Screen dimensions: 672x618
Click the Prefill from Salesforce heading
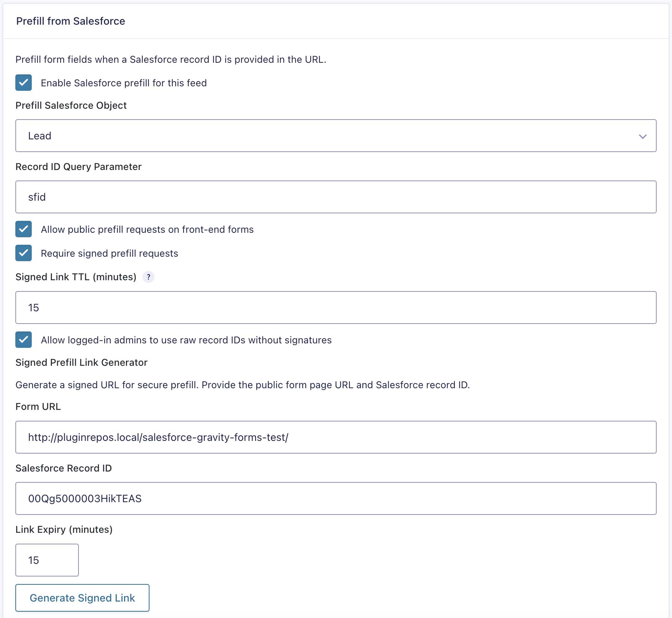[70, 21]
